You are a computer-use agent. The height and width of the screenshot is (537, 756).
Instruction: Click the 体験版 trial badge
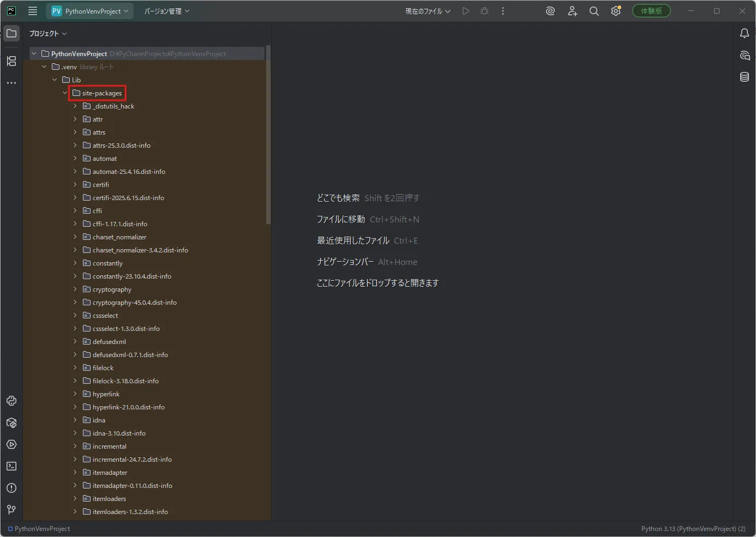(x=651, y=11)
